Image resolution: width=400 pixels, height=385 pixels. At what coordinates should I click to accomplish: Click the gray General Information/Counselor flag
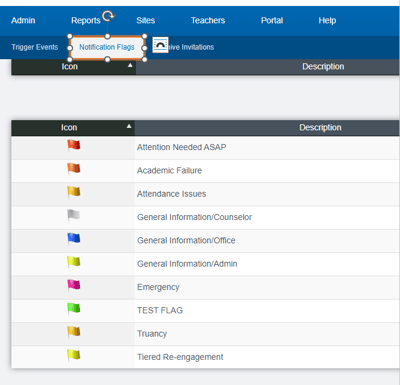[74, 215]
